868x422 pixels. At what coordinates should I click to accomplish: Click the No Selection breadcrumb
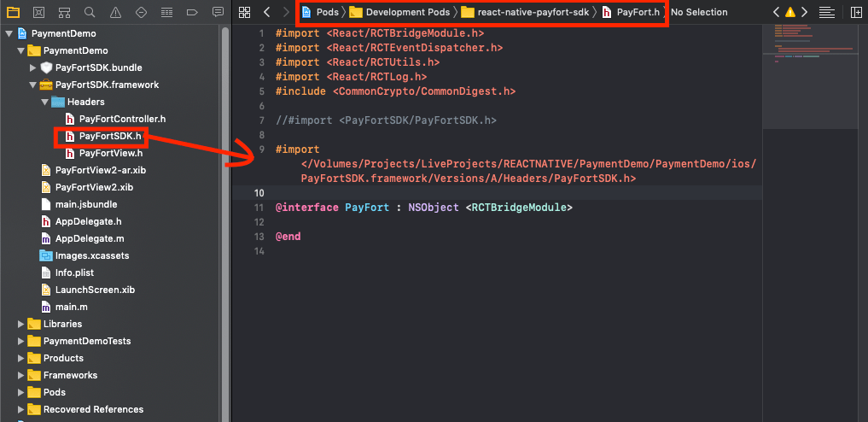[699, 12]
